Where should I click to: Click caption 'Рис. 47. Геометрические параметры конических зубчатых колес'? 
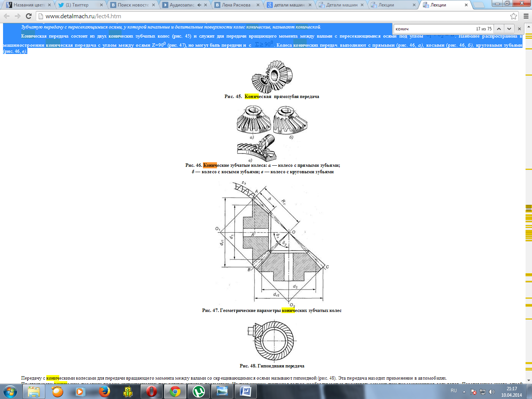click(272, 310)
